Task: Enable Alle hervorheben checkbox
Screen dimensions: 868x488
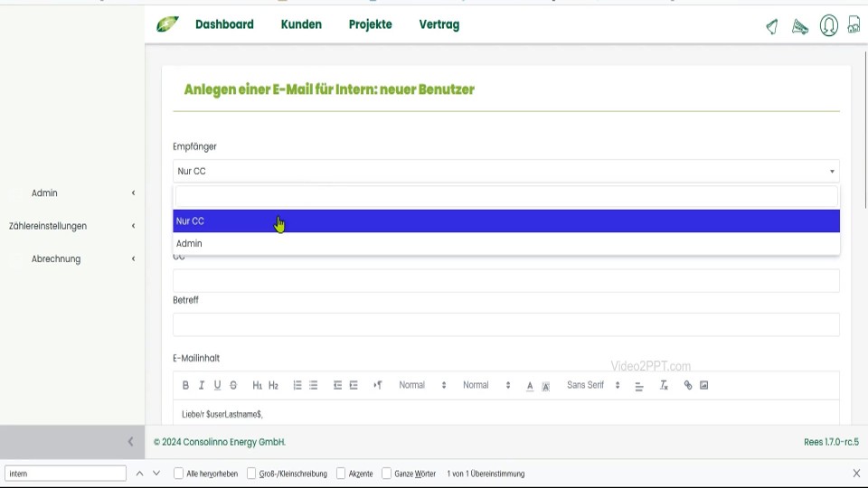Action: pos(178,474)
